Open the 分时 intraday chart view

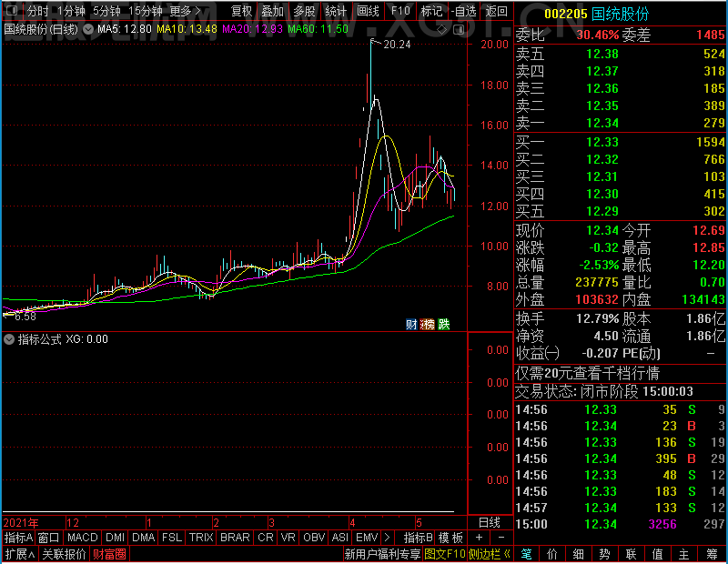(37, 11)
